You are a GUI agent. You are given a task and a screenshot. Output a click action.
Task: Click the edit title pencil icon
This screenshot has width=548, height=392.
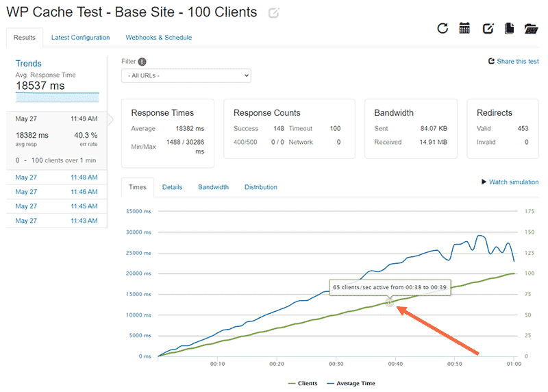click(273, 13)
